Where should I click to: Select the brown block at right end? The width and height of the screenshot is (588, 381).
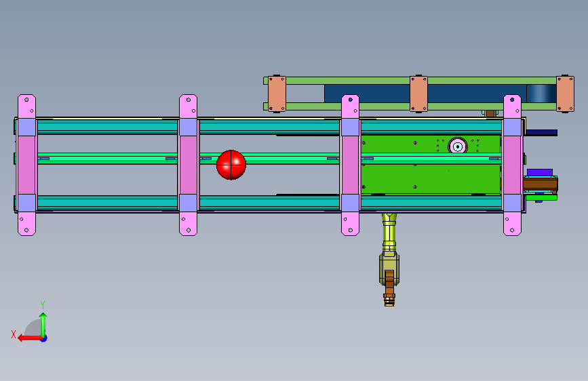541,184
